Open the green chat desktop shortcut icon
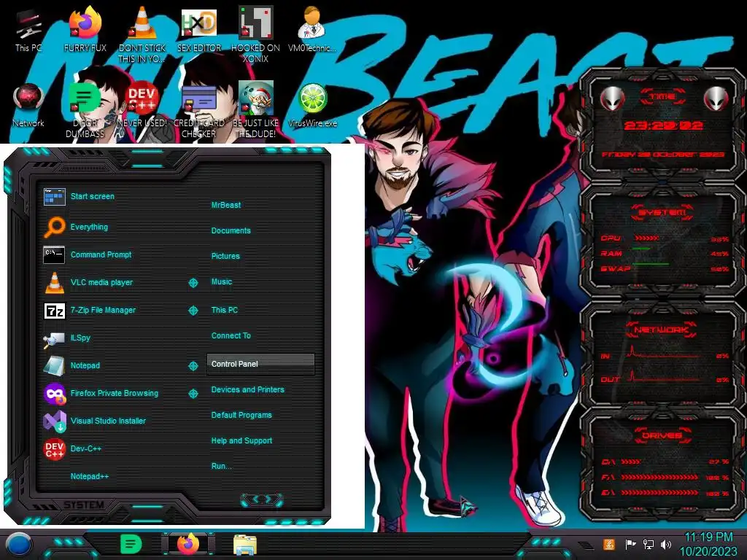Viewport: 747px width, 560px height. pyautogui.click(x=85, y=111)
